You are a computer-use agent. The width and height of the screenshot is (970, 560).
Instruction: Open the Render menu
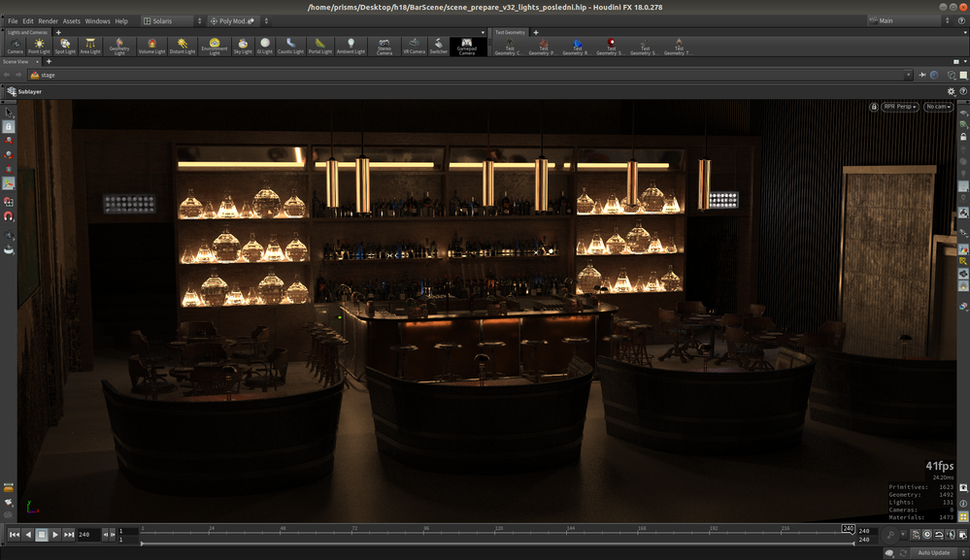click(48, 21)
